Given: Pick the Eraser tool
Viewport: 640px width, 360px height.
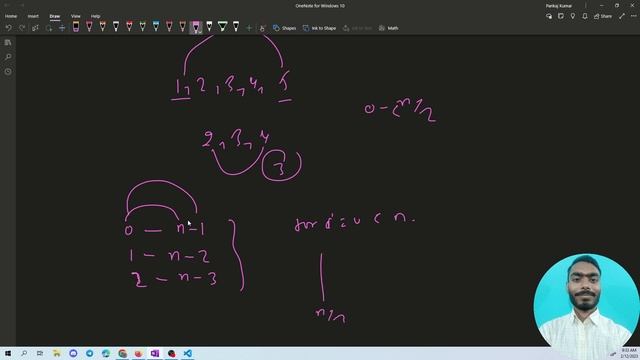Looking at the screenshot, I should click(x=76, y=27).
